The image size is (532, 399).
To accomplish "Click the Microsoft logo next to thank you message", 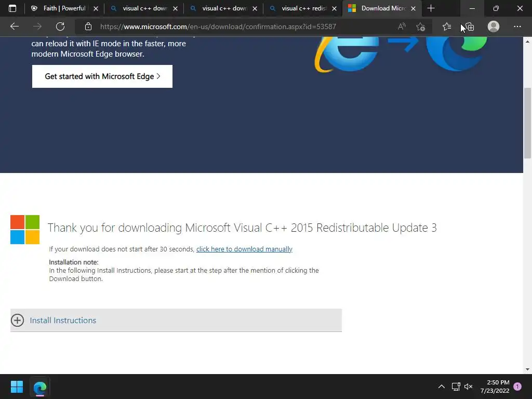I will coord(25,230).
